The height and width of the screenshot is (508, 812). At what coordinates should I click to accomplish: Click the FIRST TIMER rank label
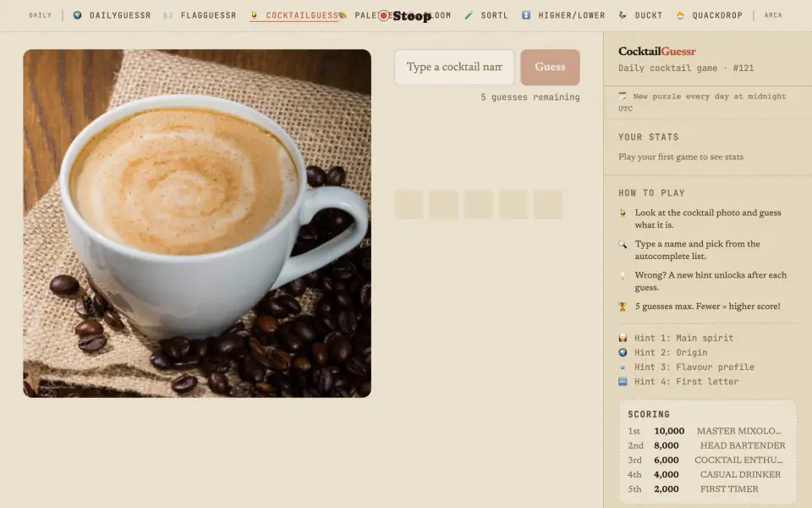tap(729, 489)
